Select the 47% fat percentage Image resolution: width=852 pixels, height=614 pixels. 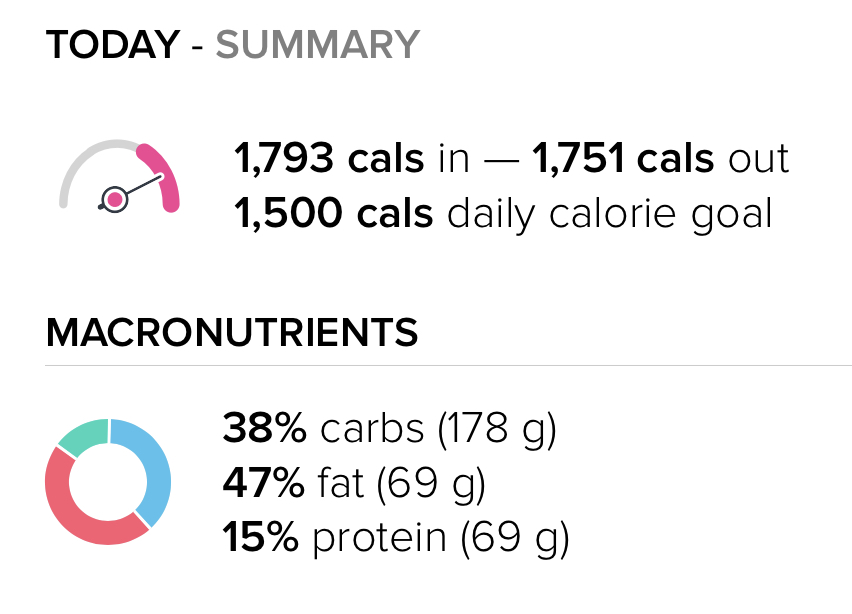point(263,484)
